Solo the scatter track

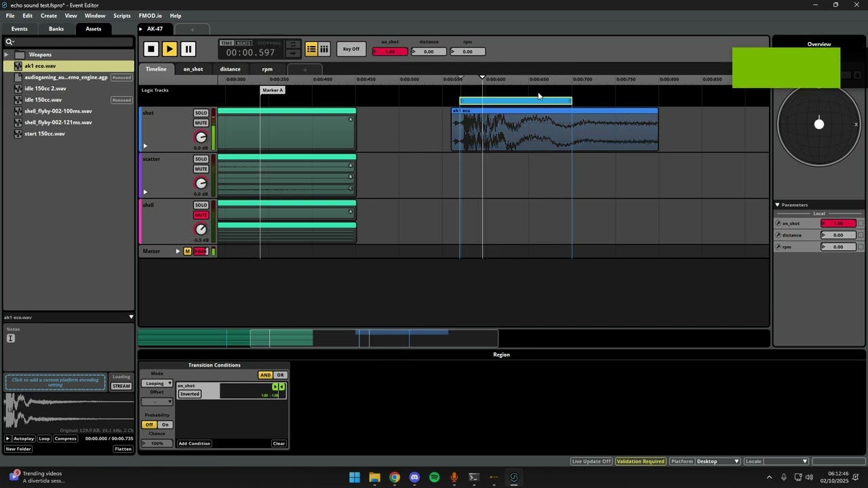pyautogui.click(x=201, y=159)
